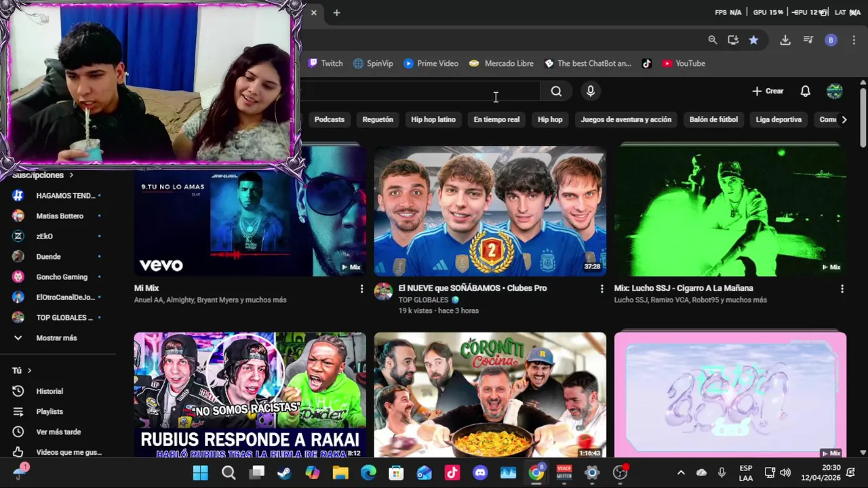Image resolution: width=868 pixels, height=488 pixels.
Task: Open the Mercado Libre bookmark
Action: [501, 63]
